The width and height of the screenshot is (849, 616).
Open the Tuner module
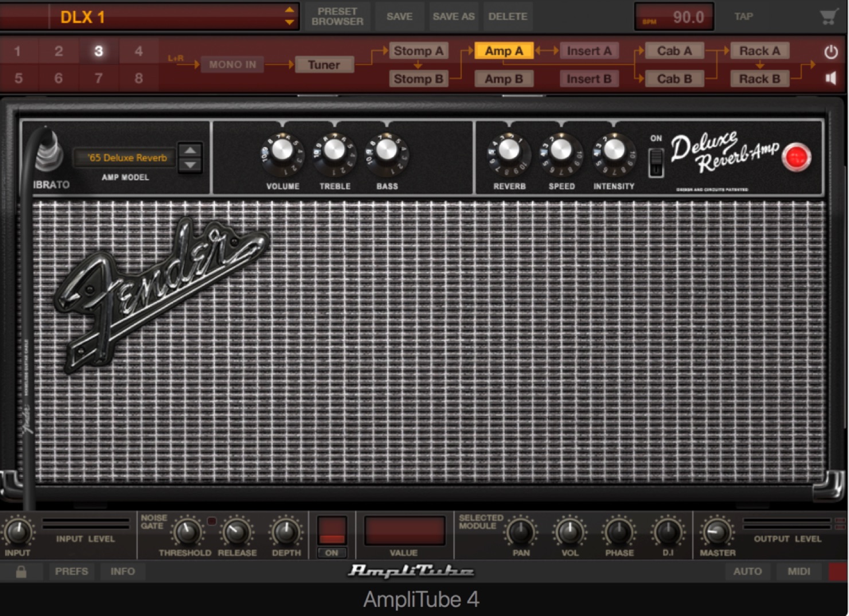(x=324, y=65)
